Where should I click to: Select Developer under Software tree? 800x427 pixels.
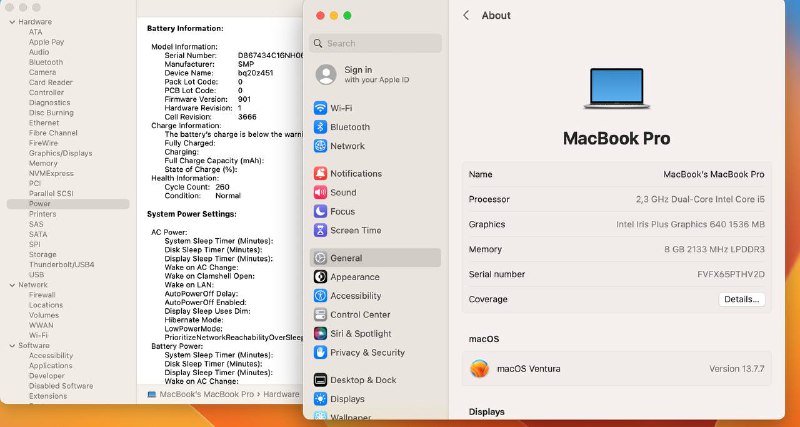click(x=46, y=376)
